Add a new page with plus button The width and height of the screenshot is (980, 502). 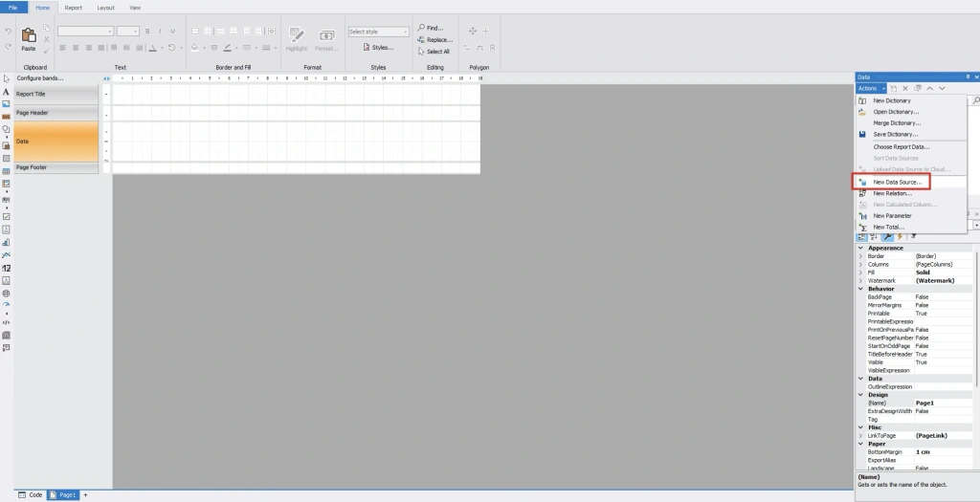point(85,495)
